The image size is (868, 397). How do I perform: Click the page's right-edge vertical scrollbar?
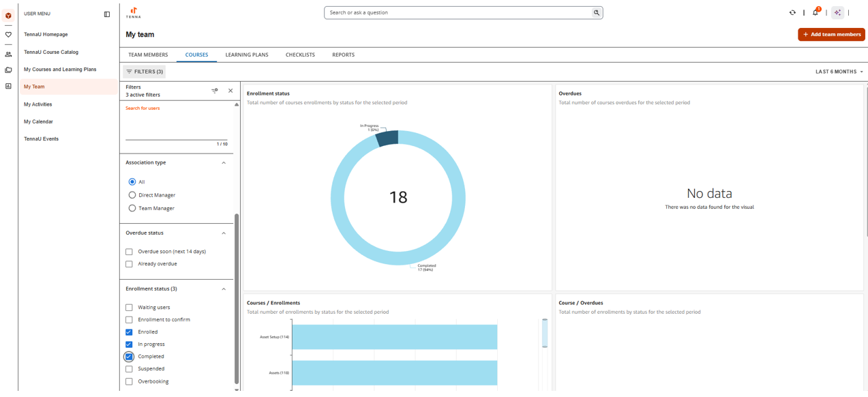coord(866,160)
